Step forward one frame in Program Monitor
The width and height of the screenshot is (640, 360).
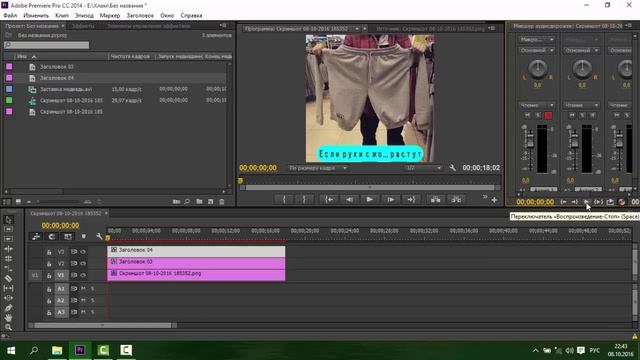(391, 200)
